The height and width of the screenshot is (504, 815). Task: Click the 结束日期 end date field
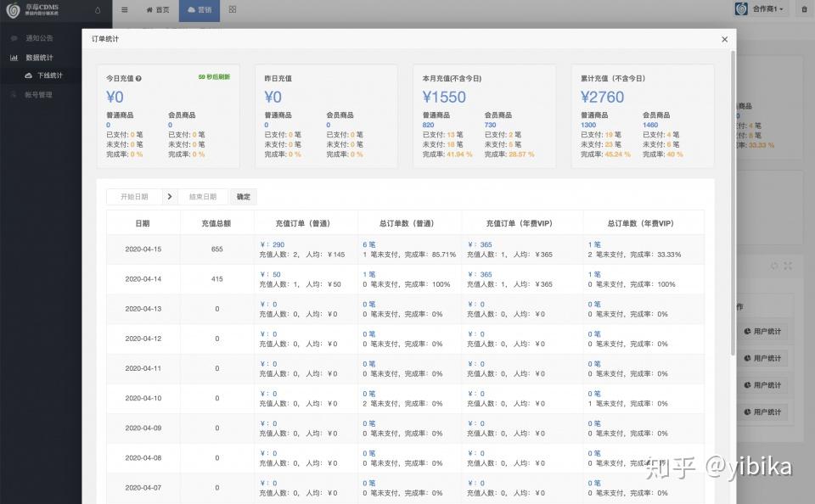203,197
